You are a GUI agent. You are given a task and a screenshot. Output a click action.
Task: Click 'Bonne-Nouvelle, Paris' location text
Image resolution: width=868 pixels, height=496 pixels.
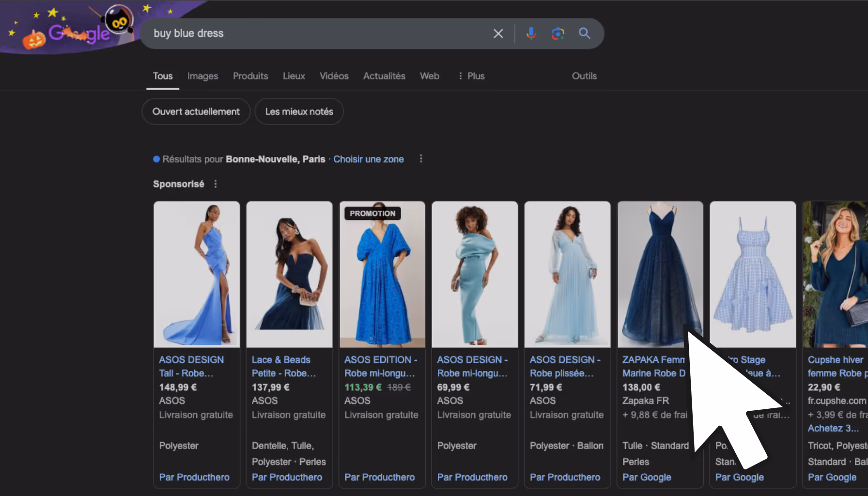[276, 159]
